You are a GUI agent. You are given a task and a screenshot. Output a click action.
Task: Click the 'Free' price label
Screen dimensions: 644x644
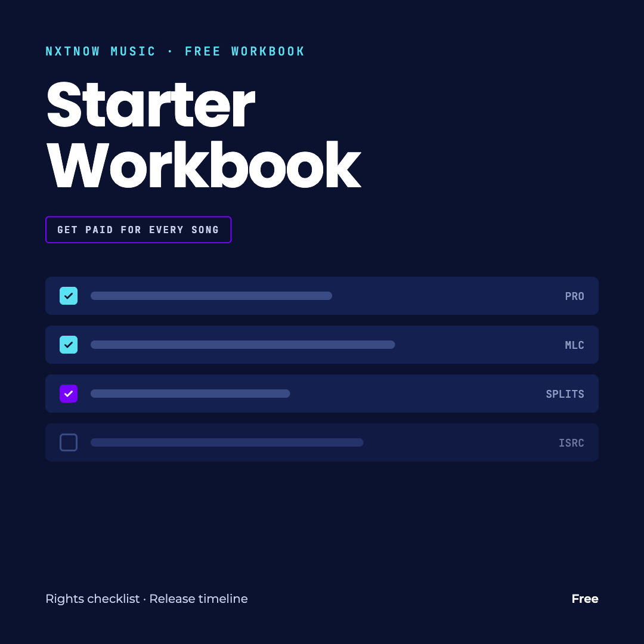point(585,599)
